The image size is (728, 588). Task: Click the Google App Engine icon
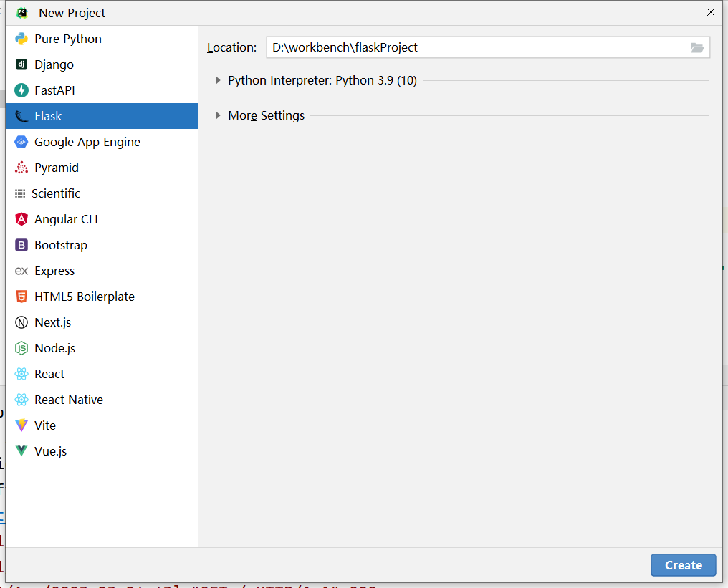click(x=21, y=142)
